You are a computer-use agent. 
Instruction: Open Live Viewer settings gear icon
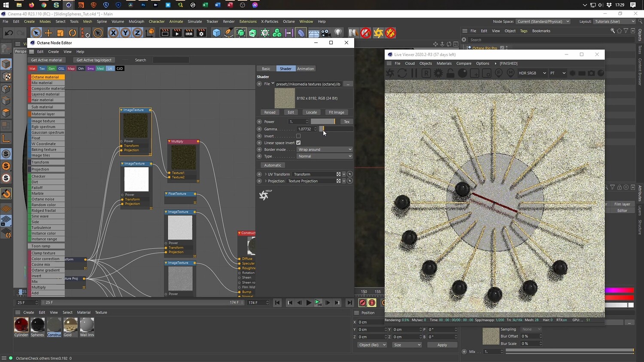(x=438, y=73)
